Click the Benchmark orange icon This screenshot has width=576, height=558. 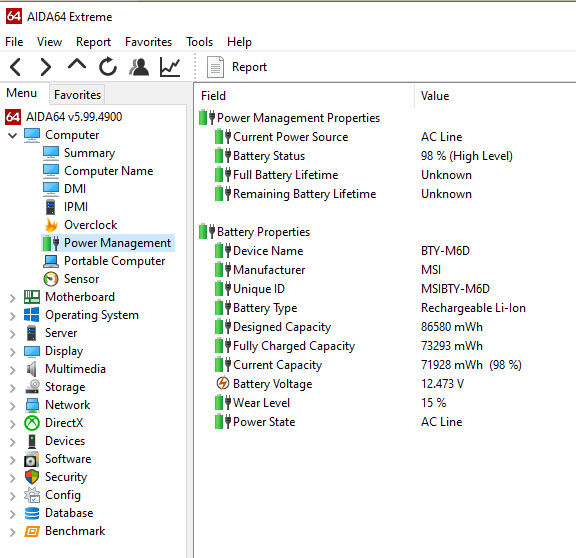pos(32,531)
